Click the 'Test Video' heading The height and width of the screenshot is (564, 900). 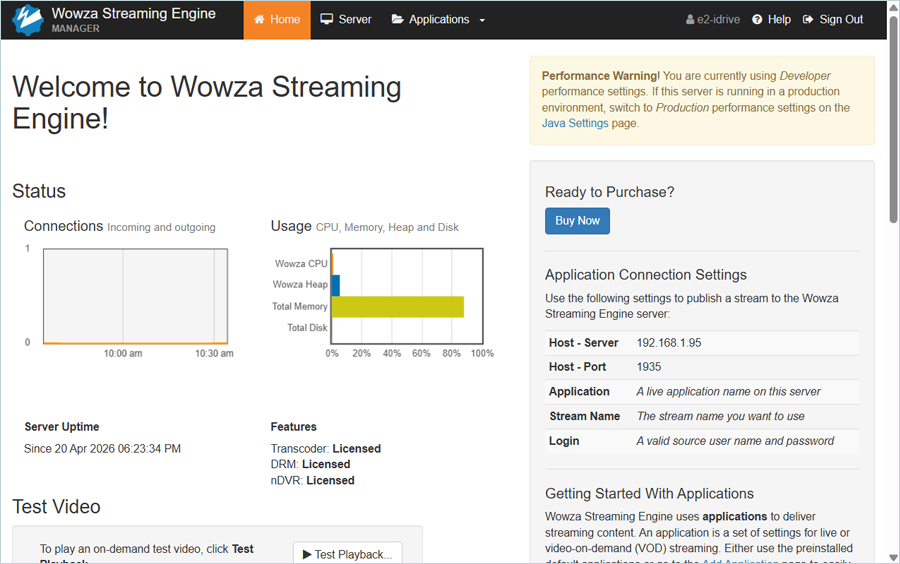pos(56,507)
